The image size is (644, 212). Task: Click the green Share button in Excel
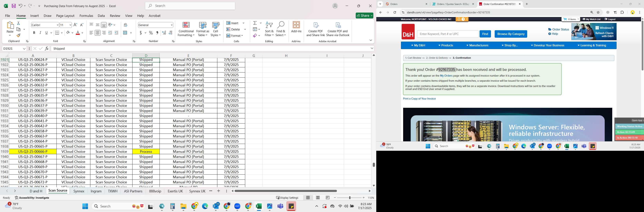pos(365,16)
